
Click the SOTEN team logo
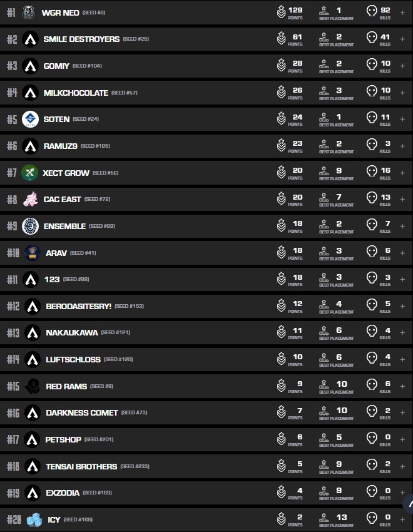pyautogui.click(x=30, y=119)
